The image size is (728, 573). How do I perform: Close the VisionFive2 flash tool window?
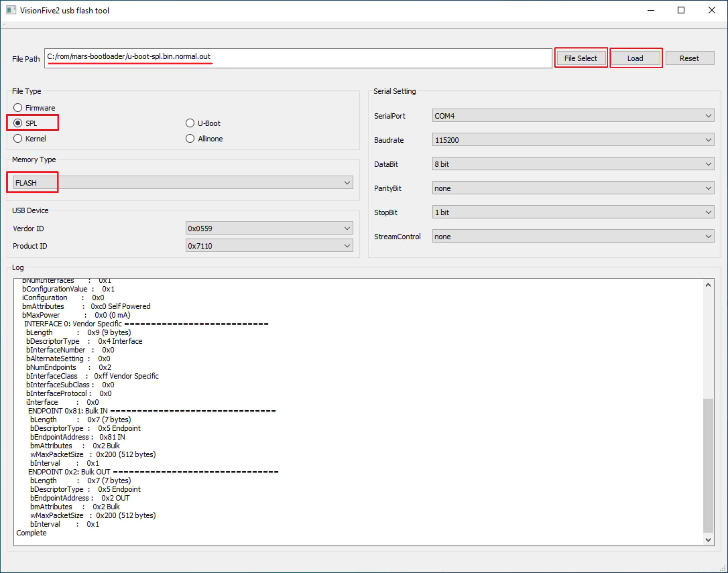click(x=712, y=10)
